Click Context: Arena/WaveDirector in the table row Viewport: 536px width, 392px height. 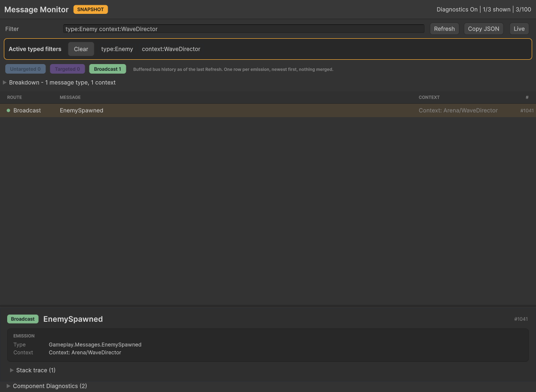tap(458, 110)
